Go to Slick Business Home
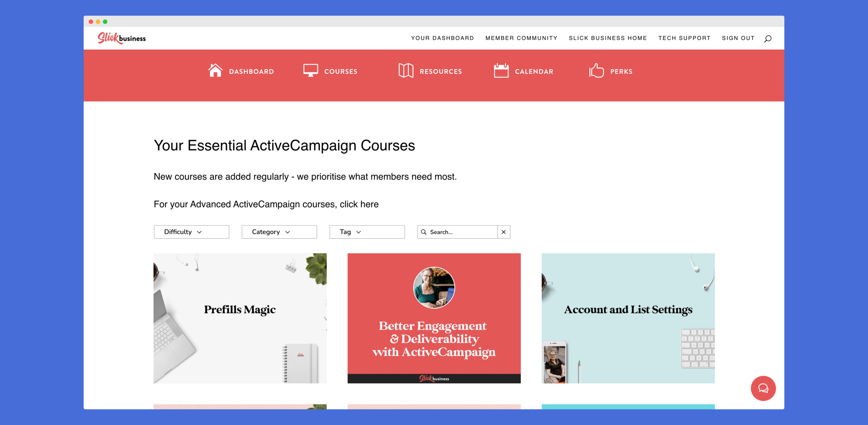868x425 pixels. point(608,38)
